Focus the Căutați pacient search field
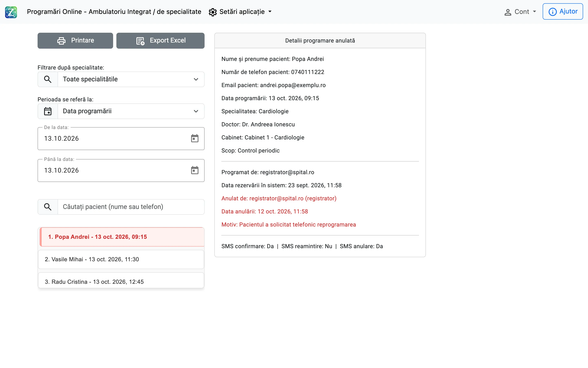Viewport: 588px width, 368px height. 131,207
